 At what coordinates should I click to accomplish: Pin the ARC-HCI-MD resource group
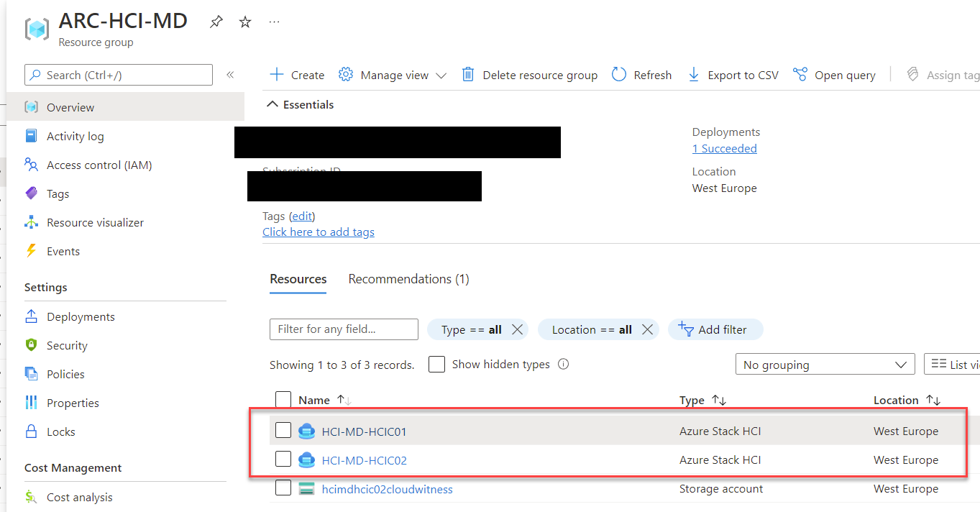tap(216, 22)
